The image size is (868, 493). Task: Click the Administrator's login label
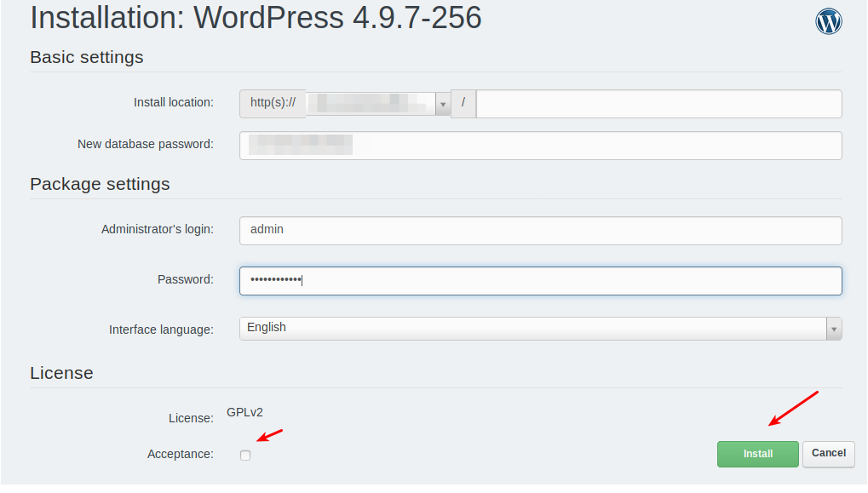coord(158,229)
